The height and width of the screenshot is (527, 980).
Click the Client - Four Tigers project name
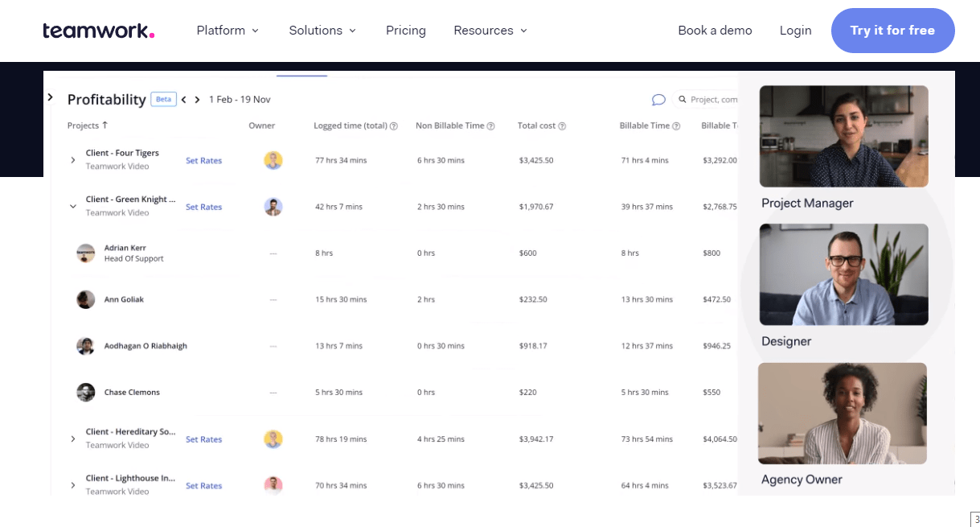[x=122, y=153]
